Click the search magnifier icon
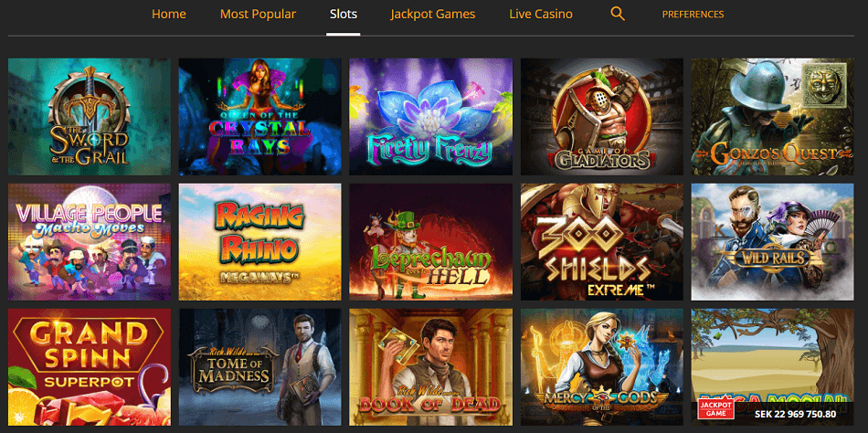This screenshot has height=433, width=868. (618, 14)
